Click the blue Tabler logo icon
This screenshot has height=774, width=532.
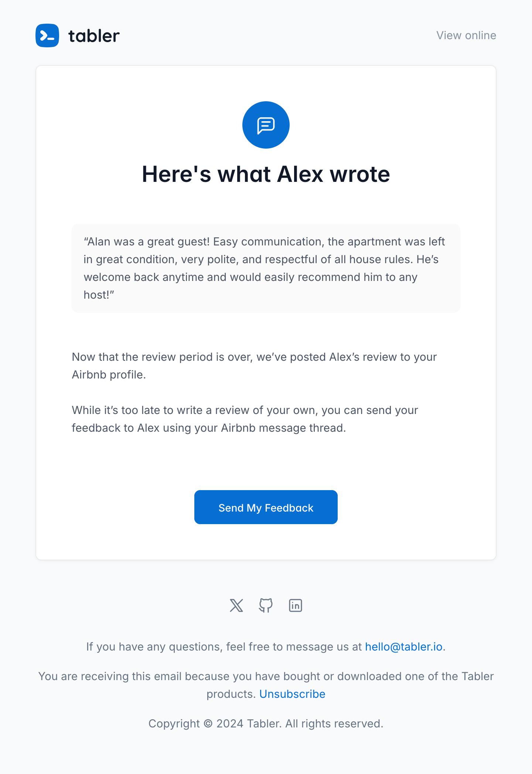coord(47,35)
